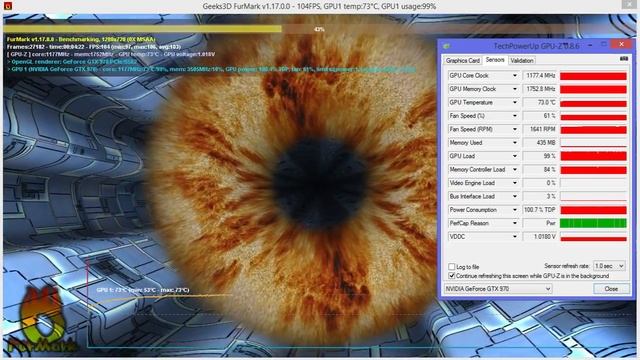Open Fan Speed (RPM) sensor dropdown
Screen dimensions: 640x360
tap(514, 129)
